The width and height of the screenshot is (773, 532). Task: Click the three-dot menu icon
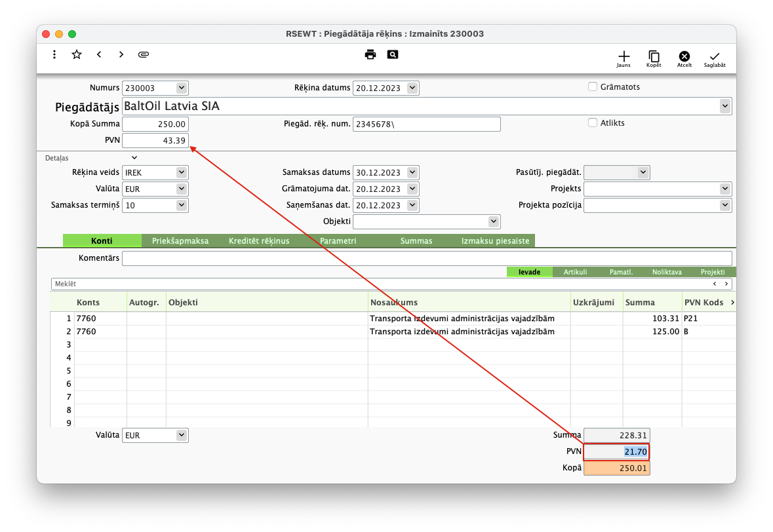[x=54, y=55]
